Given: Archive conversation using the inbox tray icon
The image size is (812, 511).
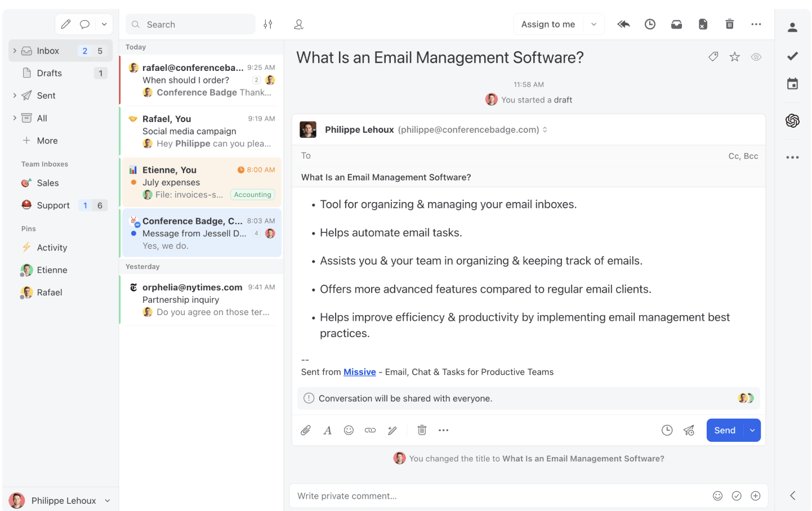Looking at the screenshot, I should tap(676, 24).
